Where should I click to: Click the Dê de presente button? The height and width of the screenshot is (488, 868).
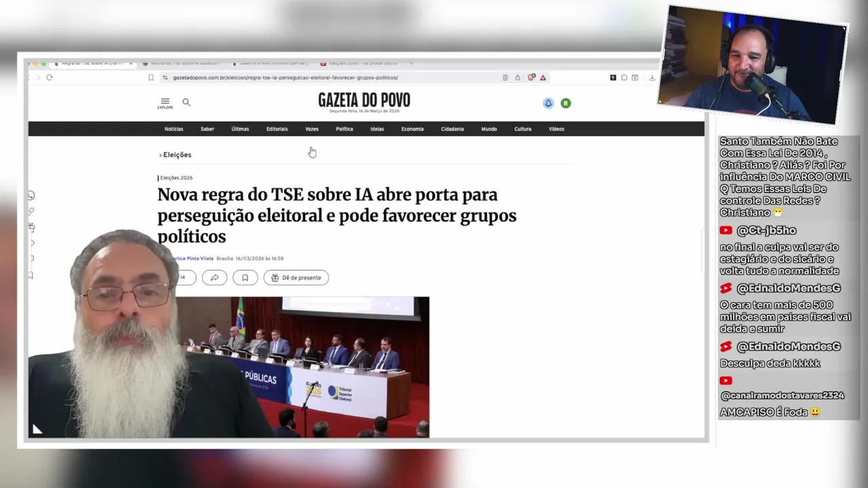(296, 277)
